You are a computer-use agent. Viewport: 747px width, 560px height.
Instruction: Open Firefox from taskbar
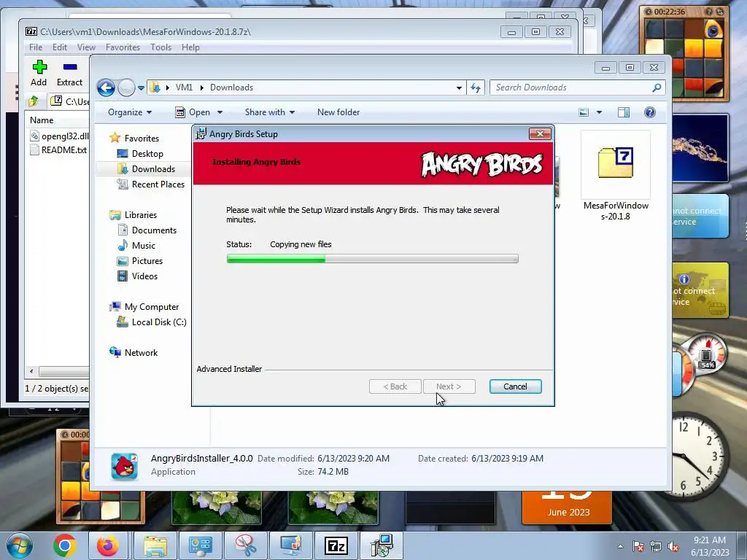click(108, 545)
